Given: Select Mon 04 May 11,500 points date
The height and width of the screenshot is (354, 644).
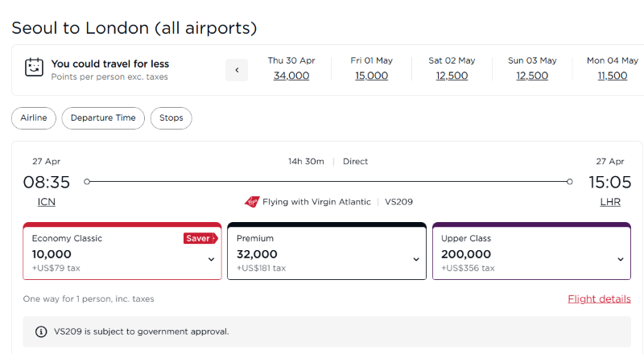Looking at the screenshot, I should pyautogui.click(x=613, y=68).
